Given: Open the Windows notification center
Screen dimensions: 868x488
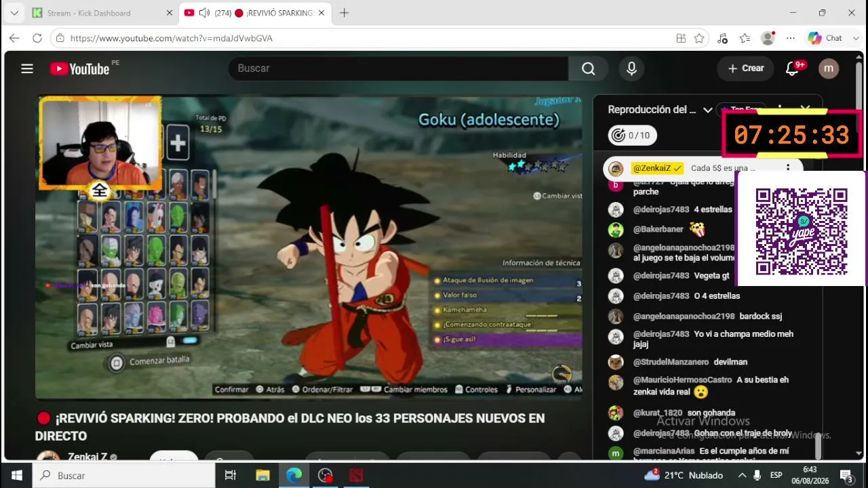Looking at the screenshot, I should pos(846,475).
